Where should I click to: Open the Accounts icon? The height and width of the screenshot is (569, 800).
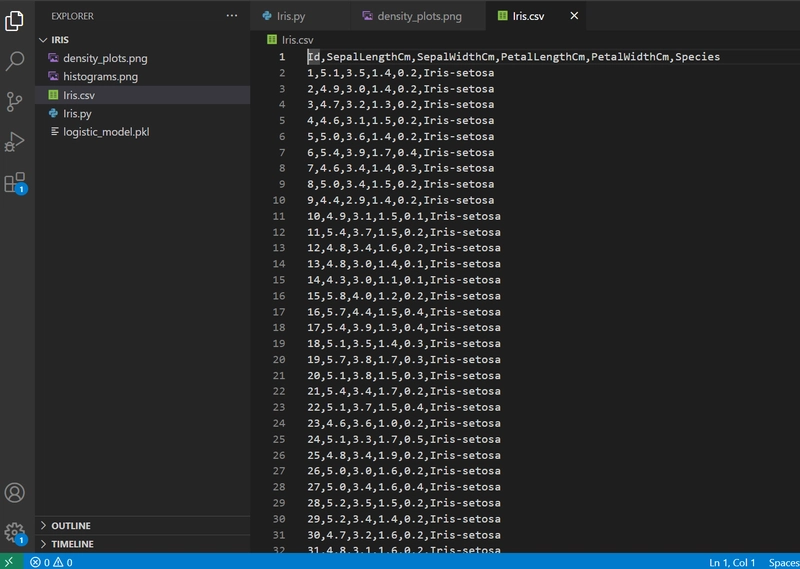pyautogui.click(x=14, y=492)
